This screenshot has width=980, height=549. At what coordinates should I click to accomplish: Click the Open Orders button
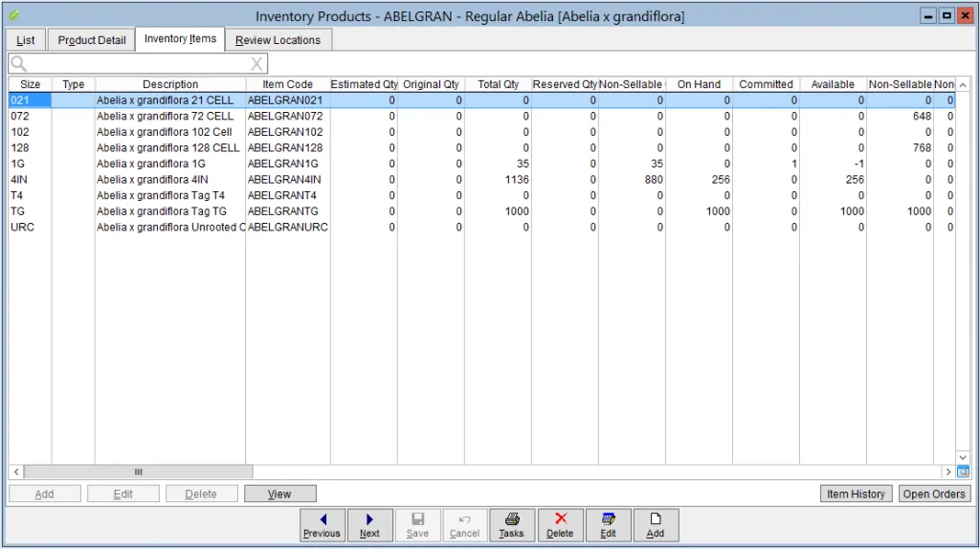point(934,494)
